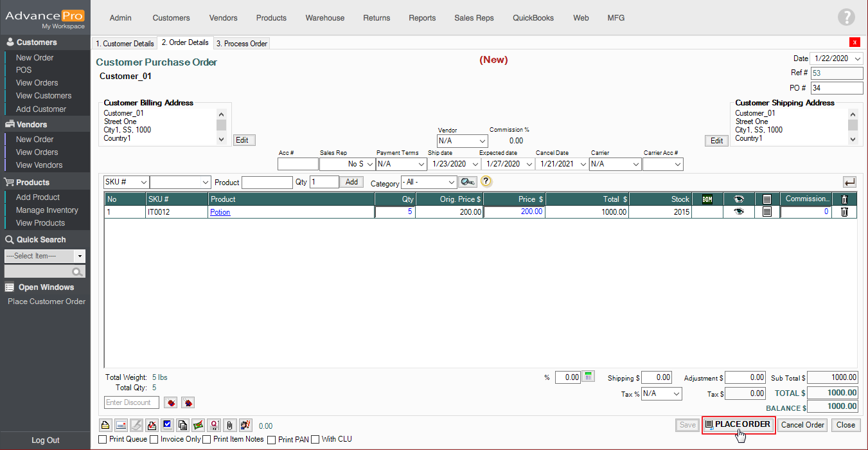Screen dimensions: 868x450
Task: Click the paperclip attachment icon
Action: click(x=230, y=425)
